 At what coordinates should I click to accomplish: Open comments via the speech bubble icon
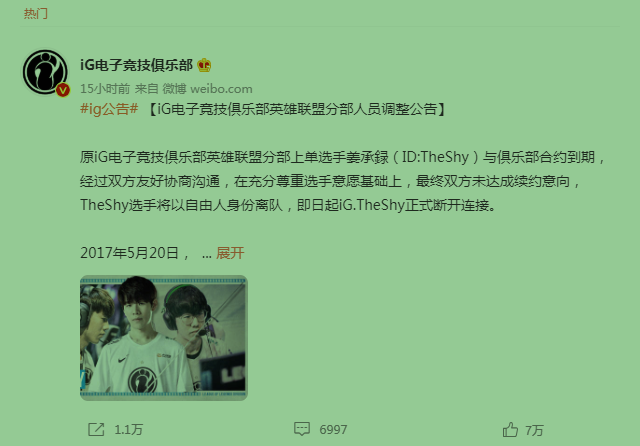pyautogui.click(x=302, y=429)
